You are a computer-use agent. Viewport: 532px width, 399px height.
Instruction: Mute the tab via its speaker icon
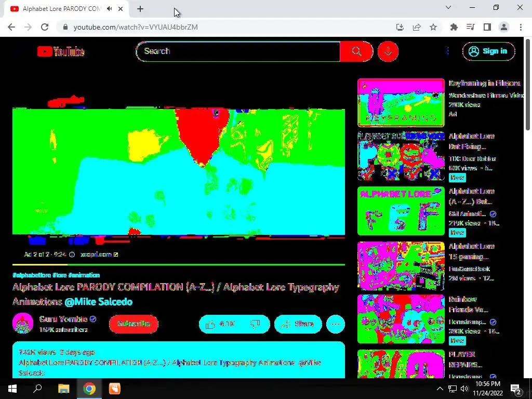(109, 9)
